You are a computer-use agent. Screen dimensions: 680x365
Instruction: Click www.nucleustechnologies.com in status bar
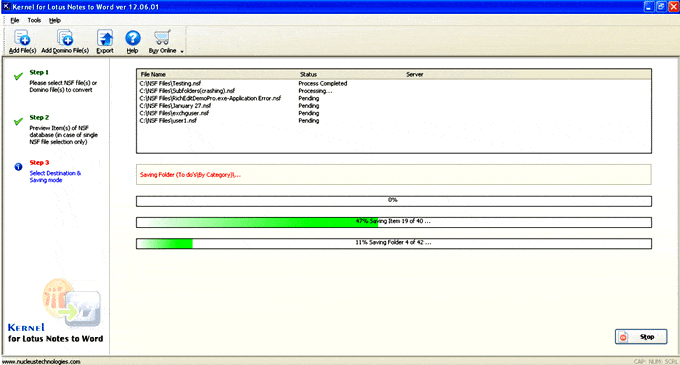(41, 362)
